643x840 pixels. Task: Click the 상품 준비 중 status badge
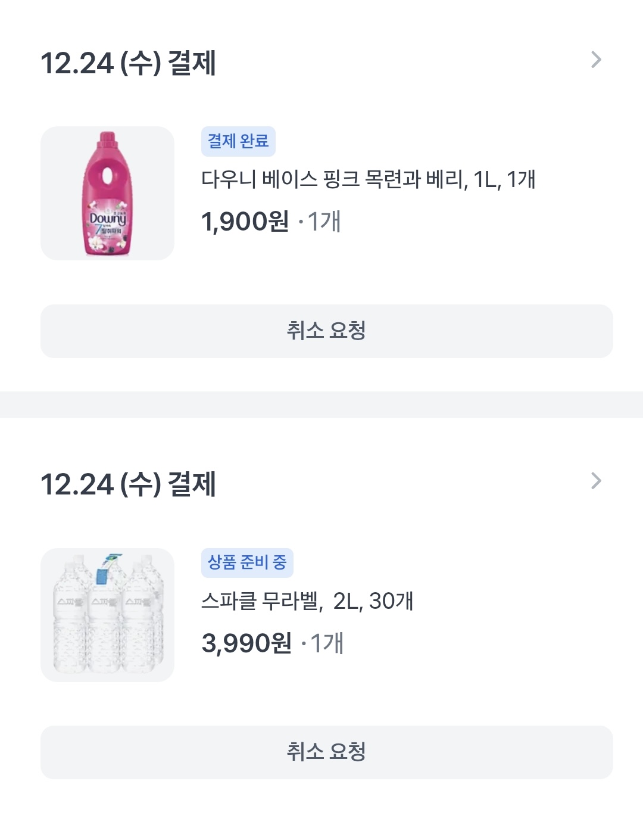click(247, 562)
